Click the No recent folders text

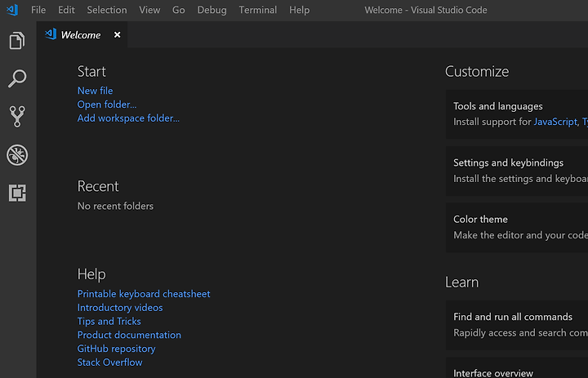coord(115,207)
